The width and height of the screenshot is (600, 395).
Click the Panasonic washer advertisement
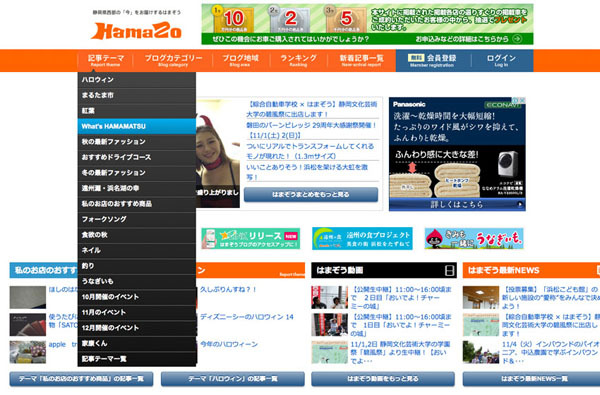457,154
